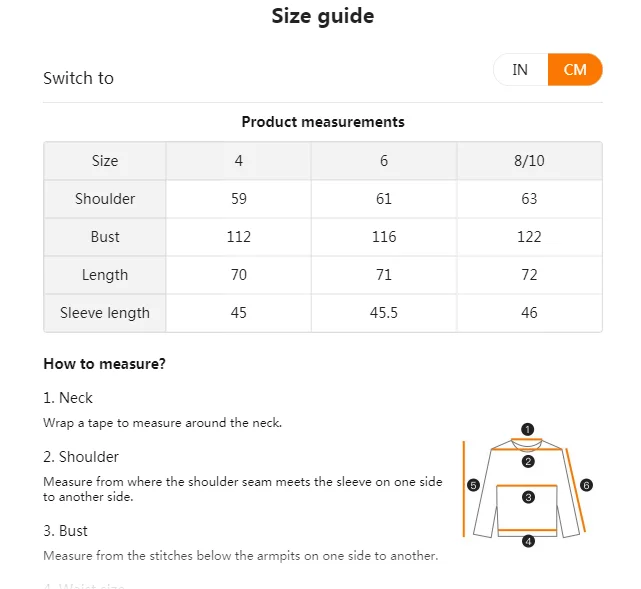Screen dimensions: 641x589
Task: Click the Bust row label
Action: coord(105,237)
